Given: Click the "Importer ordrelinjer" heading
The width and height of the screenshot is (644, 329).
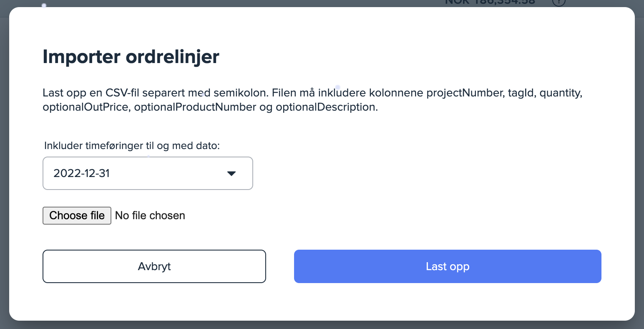Looking at the screenshot, I should coord(131,57).
